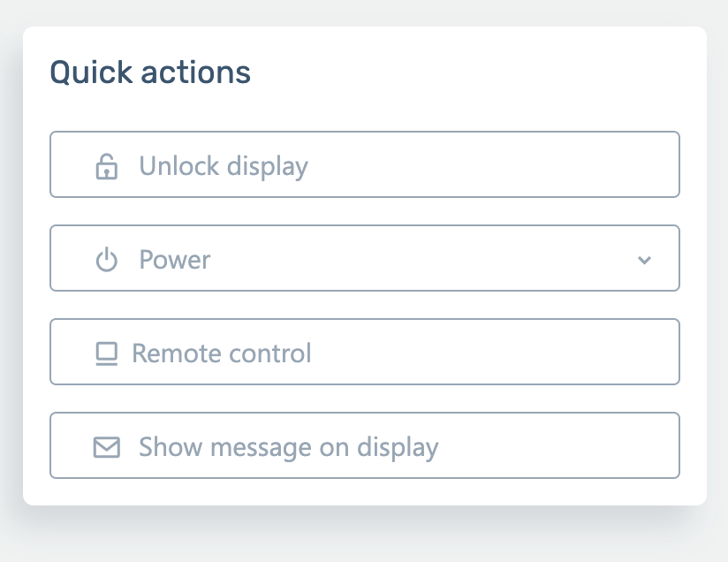Click the Quick actions heading
Viewport: 728px width, 562px height.
pos(150,72)
